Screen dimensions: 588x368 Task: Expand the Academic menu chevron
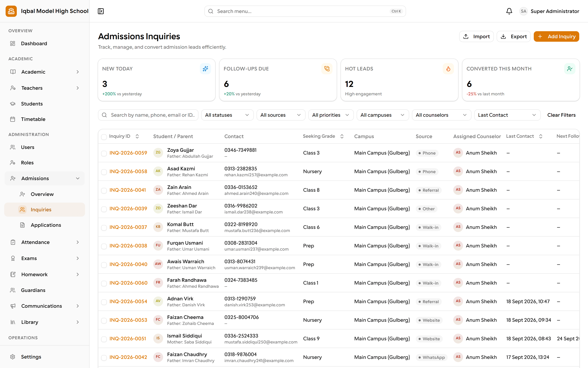tap(78, 72)
